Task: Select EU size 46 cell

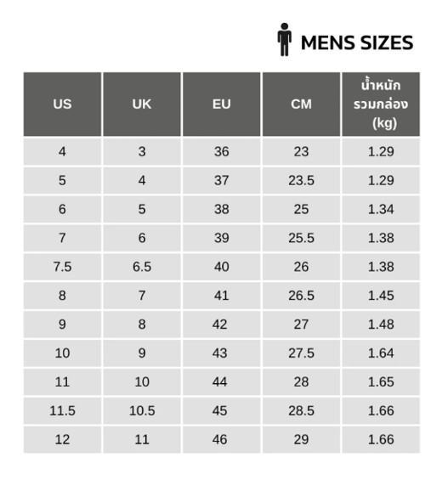Action: (221, 439)
